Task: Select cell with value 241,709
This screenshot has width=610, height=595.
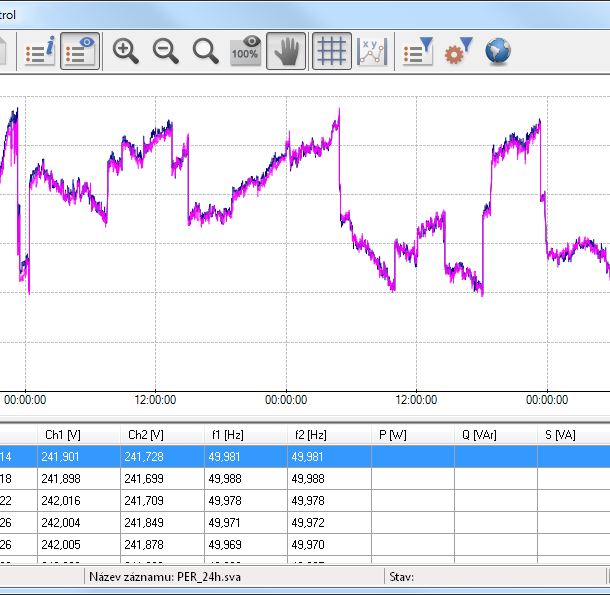Action: (x=162, y=500)
